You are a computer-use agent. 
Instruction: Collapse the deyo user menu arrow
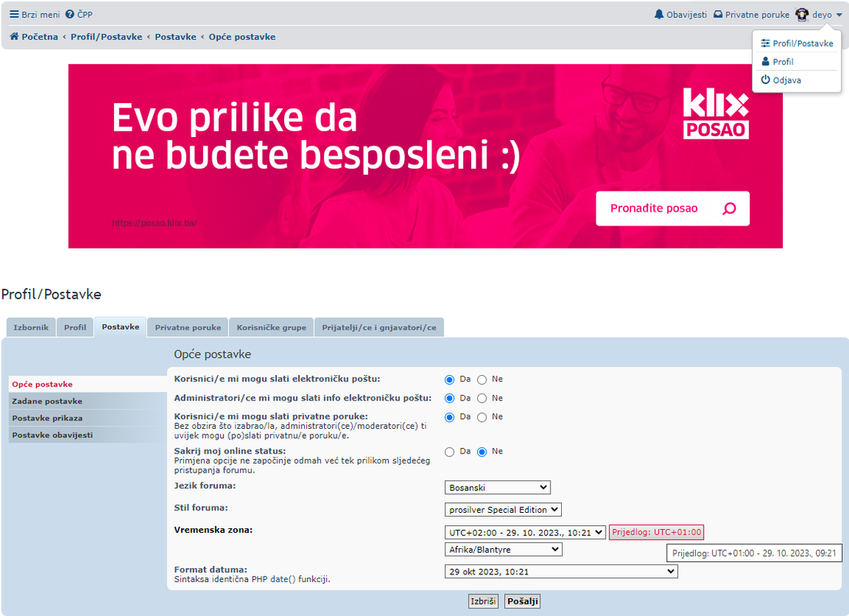[839, 15]
